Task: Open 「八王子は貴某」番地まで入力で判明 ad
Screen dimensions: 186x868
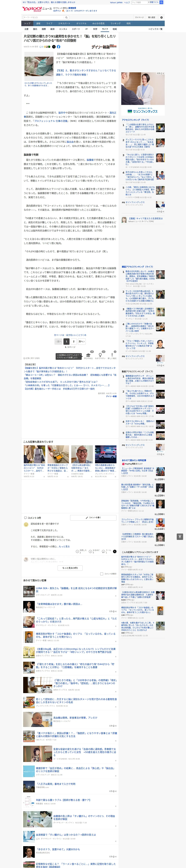Action: pos(56,784)
